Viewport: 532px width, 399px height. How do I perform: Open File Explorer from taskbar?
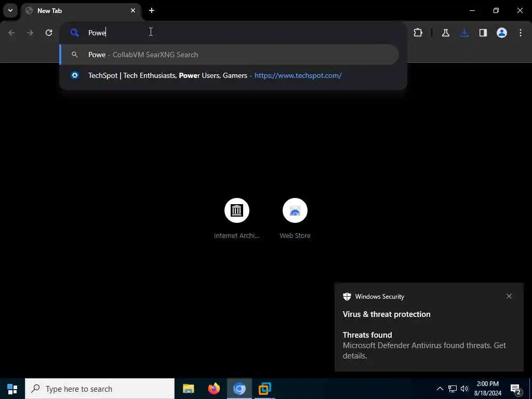pyautogui.click(x=188, y=389)
